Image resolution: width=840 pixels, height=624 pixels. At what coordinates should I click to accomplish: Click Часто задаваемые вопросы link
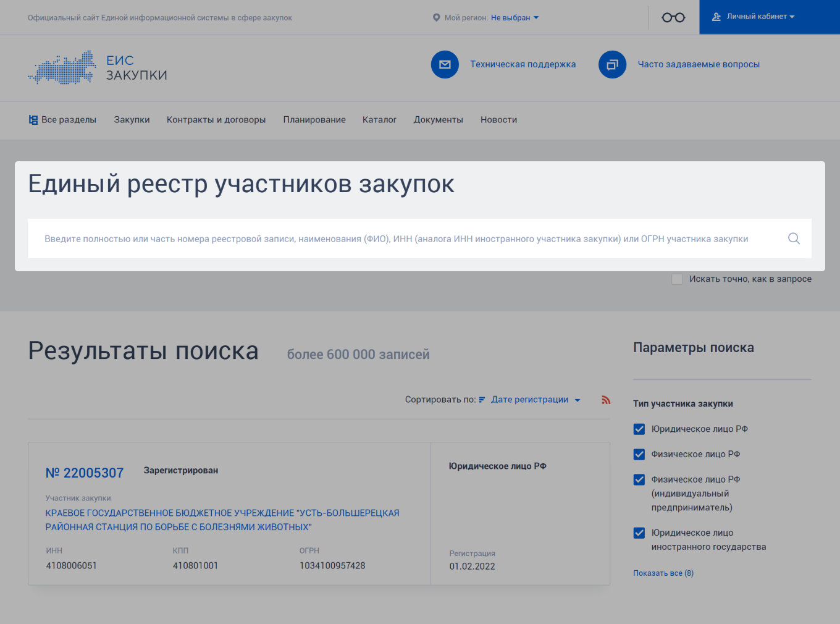tap(699, 64)
